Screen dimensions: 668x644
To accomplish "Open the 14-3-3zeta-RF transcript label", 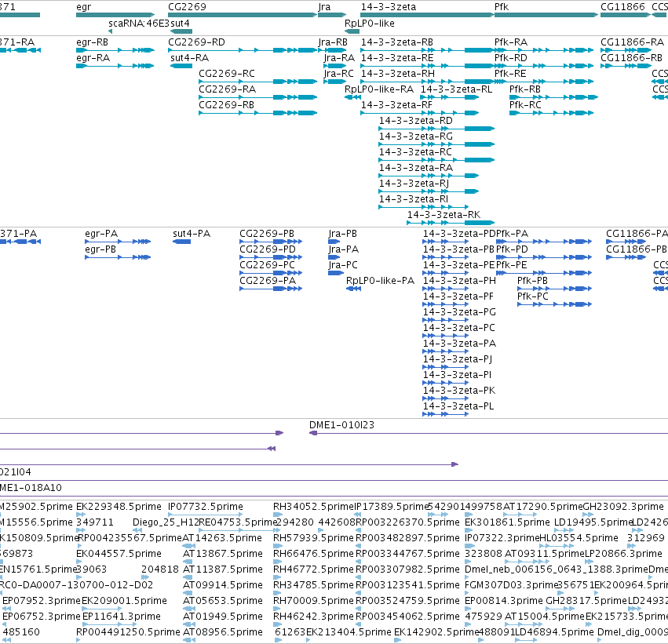I will [396, 105].
